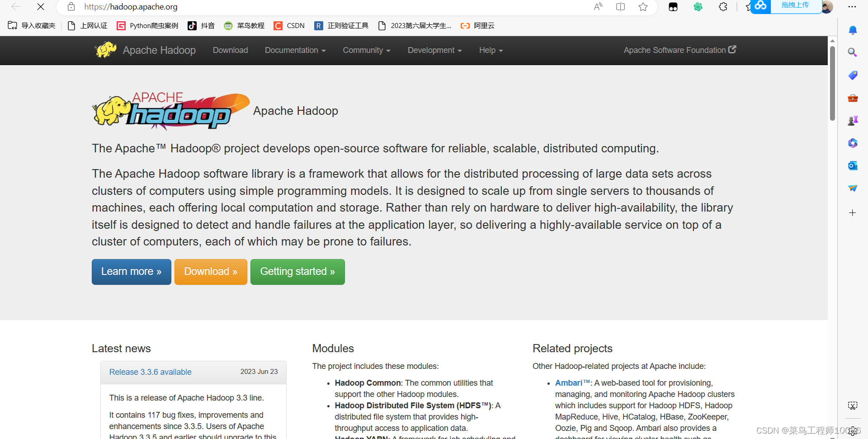The image size is (868, 439).
Task: Open sidebar Outlook icon
Action: pos(853,165)
